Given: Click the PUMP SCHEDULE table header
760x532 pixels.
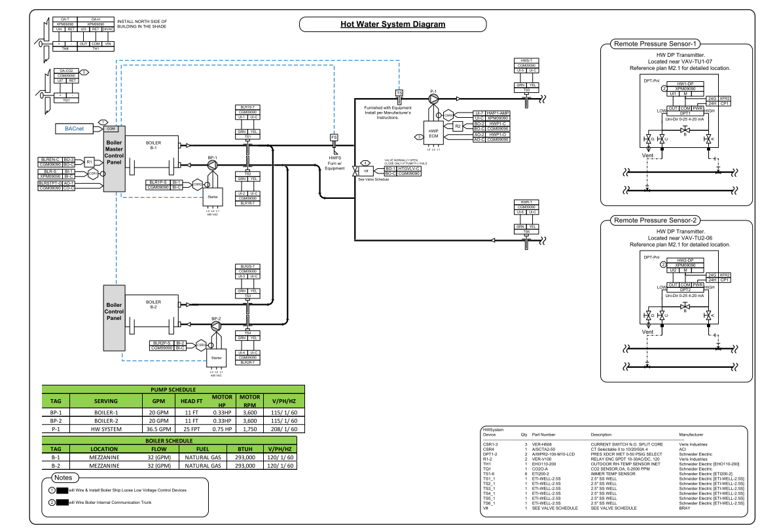Looking at the screenshot, I should pyautogui.click(x=170, y=388).
